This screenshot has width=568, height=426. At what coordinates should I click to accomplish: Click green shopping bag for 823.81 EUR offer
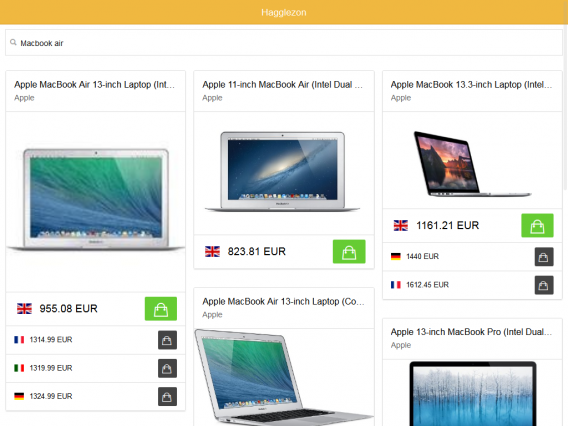349,251
